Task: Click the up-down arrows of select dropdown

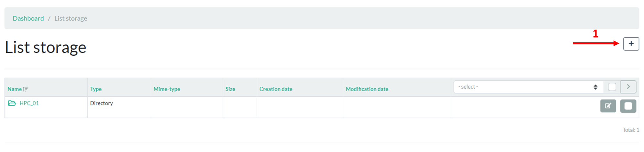Action: pyautogui.click(x=595, y=87)
